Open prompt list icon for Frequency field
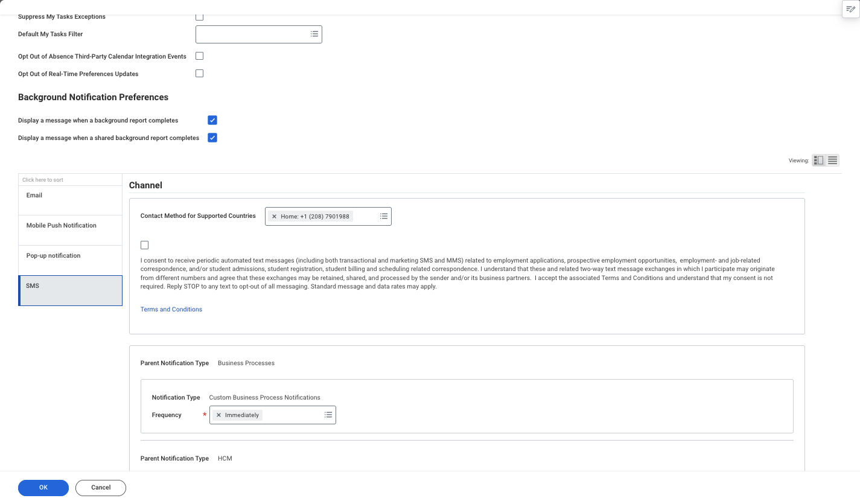This screenshot has height=504, width=860. (328, 415)
